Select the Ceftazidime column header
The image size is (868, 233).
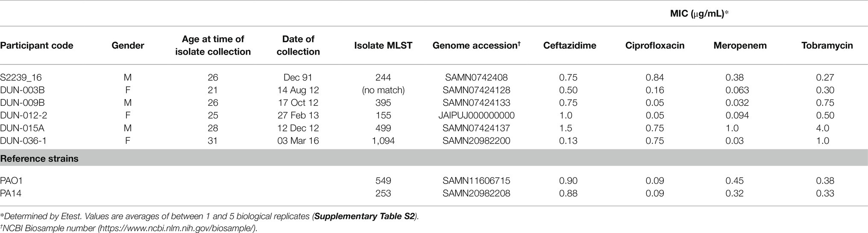[x=570, y=45]
